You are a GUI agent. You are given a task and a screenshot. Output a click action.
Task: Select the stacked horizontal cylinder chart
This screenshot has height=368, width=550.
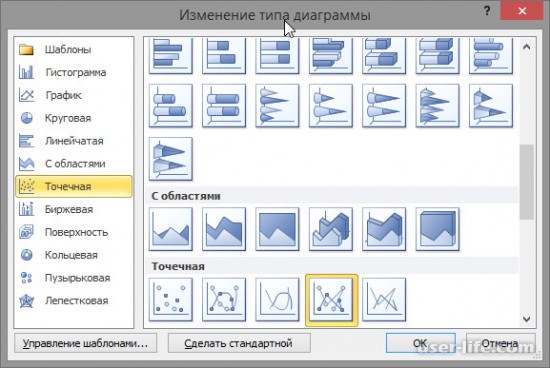[171, 106]
